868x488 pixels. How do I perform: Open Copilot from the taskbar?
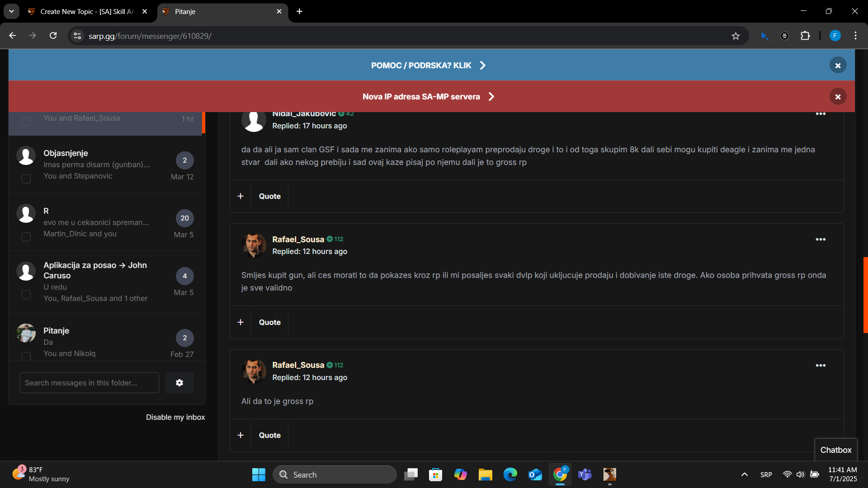(x=460, y=474)
